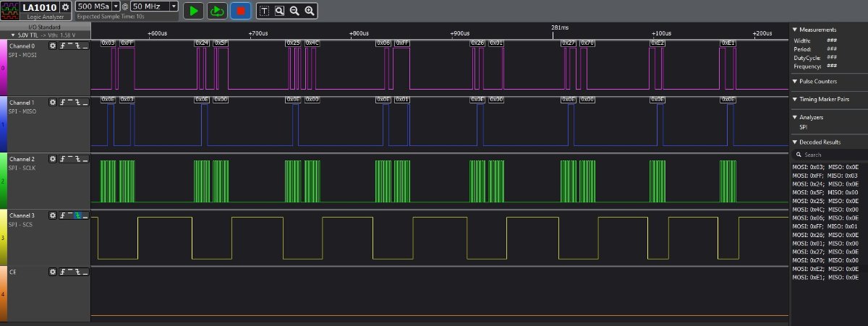Open the 500 MSa sample depth dropdown
Screen dimensions: 868x326
click(x=116, y=7)
